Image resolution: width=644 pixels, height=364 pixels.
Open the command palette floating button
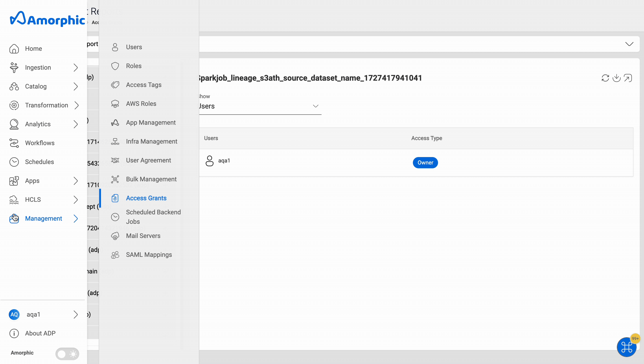626,347
